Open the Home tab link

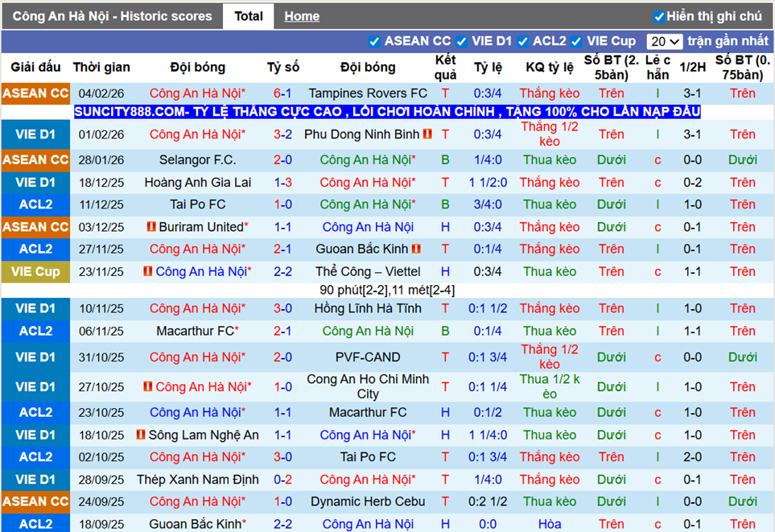302,16
